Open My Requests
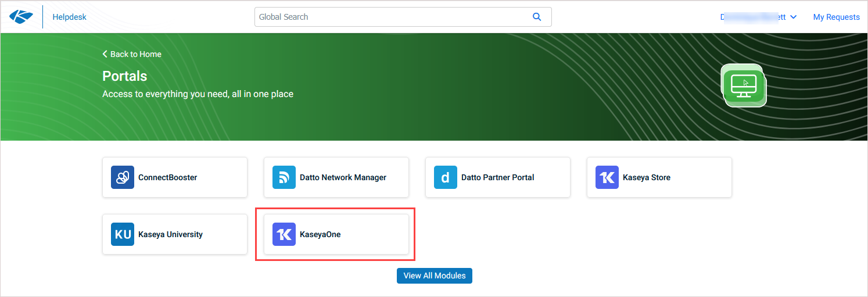 click(x=836, y=17)
